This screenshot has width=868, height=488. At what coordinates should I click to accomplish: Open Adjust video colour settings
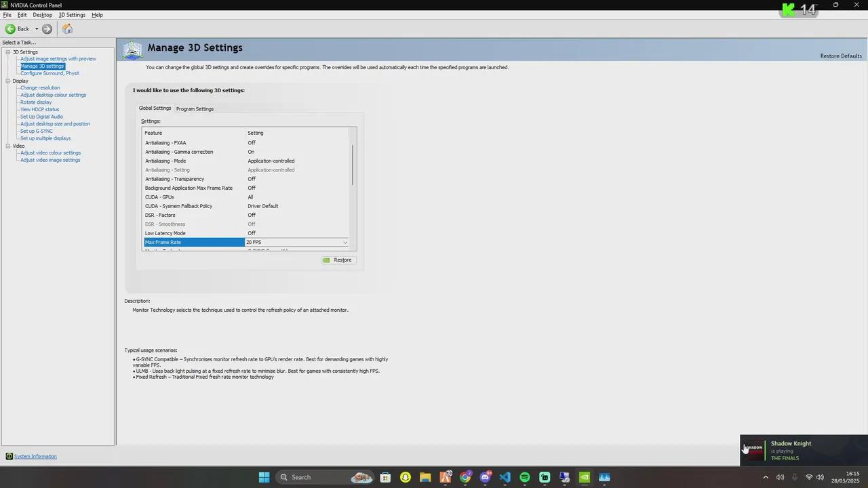click(x=50, y=152)
